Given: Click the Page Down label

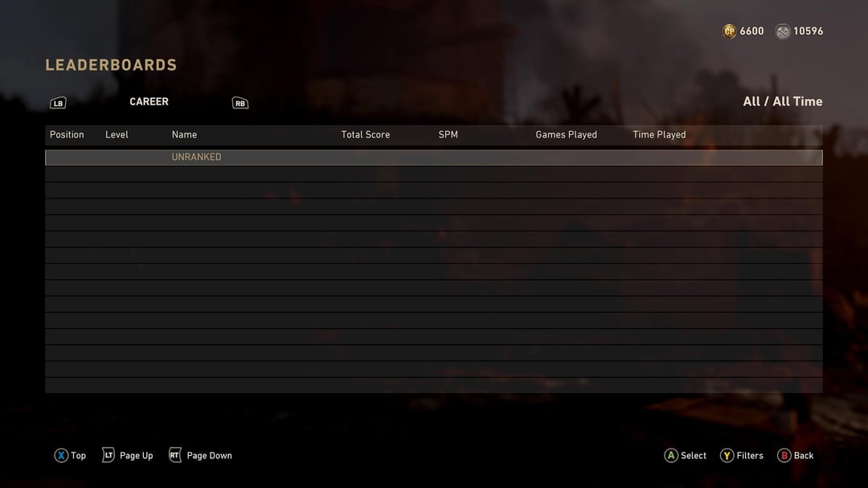Looking at the screenshot, I should (209, 455).
